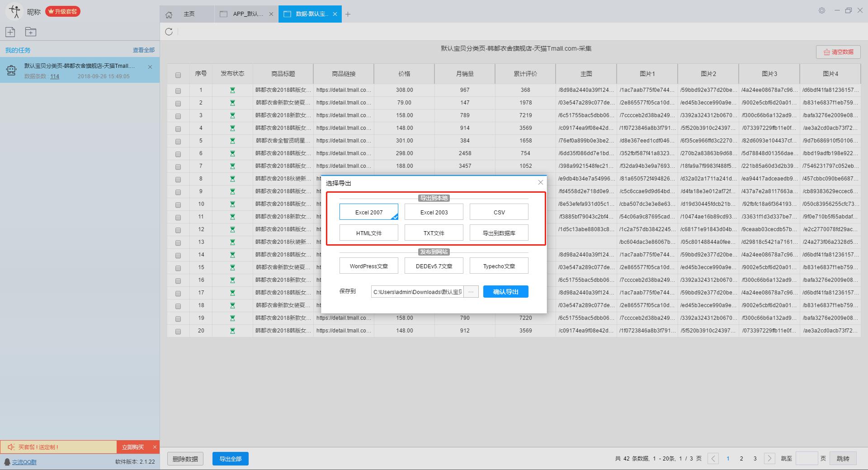Click the home icon tab
Image resolution: width=868 pixels, height=470 pixels.
pyautogui.click(x=169, y=14)
